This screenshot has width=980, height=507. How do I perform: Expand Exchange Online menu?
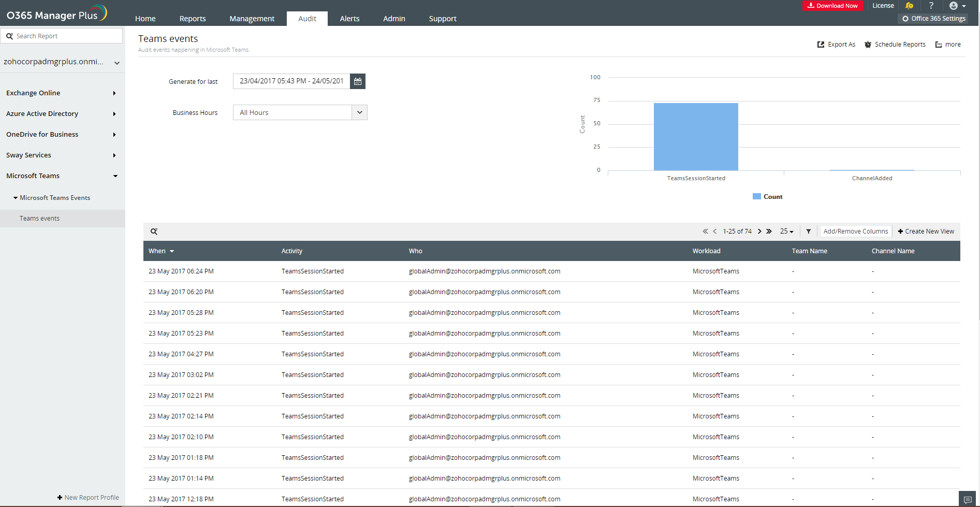pyautogui.click(x=62, y=93)
